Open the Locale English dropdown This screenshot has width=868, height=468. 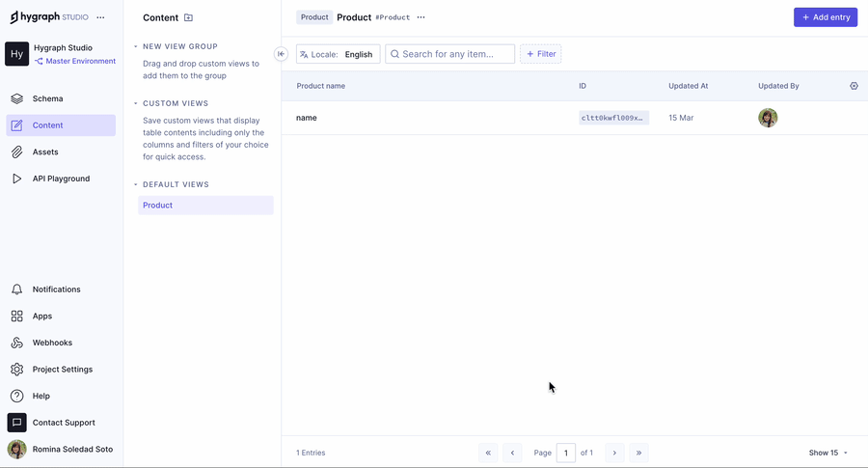tap(339, 54)
